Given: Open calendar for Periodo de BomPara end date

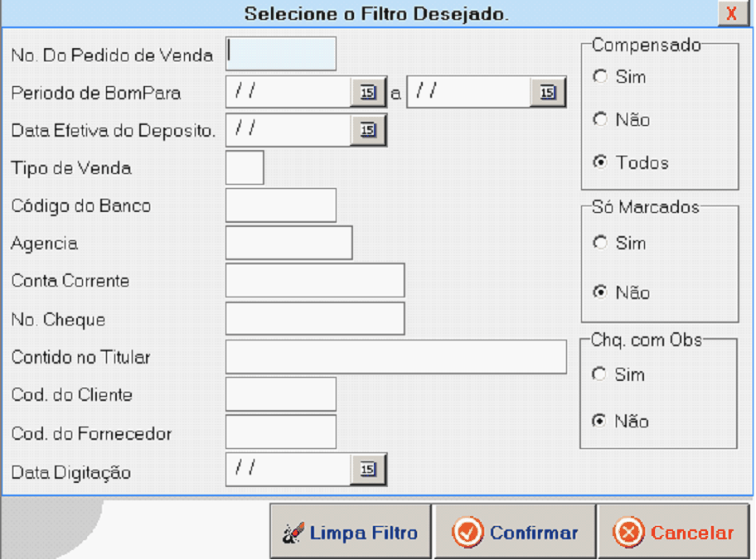Looking at the screenshot, I should point(548,93).
